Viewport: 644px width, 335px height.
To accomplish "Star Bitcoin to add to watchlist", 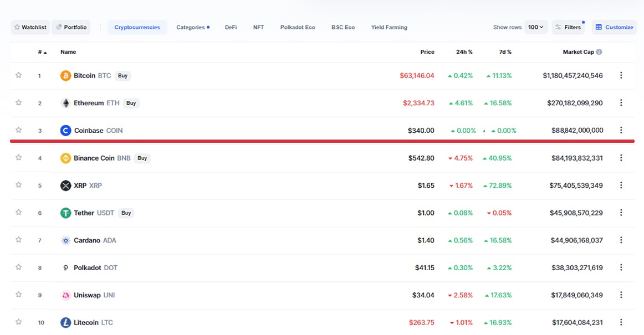I will [x=18, y=75].
